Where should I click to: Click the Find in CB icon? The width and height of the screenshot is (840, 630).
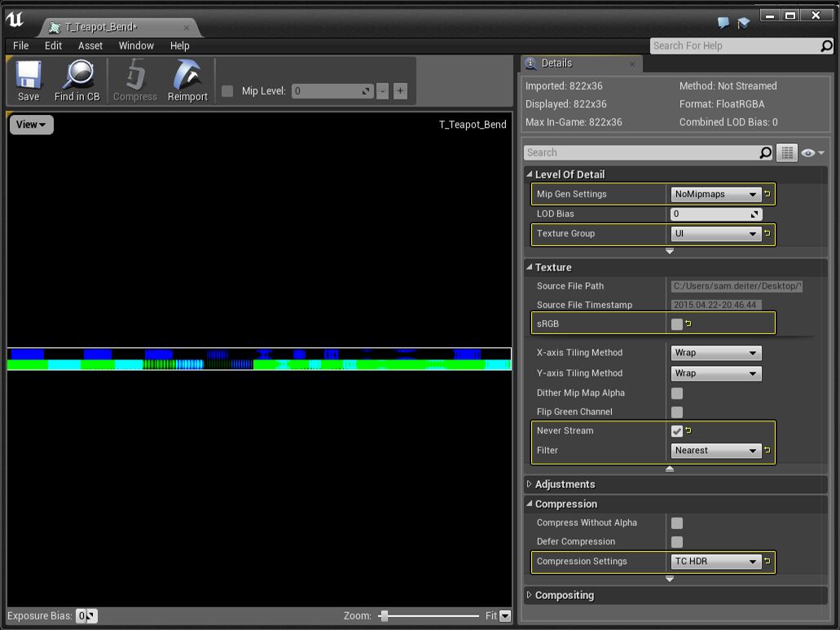(x=77, y=81)
